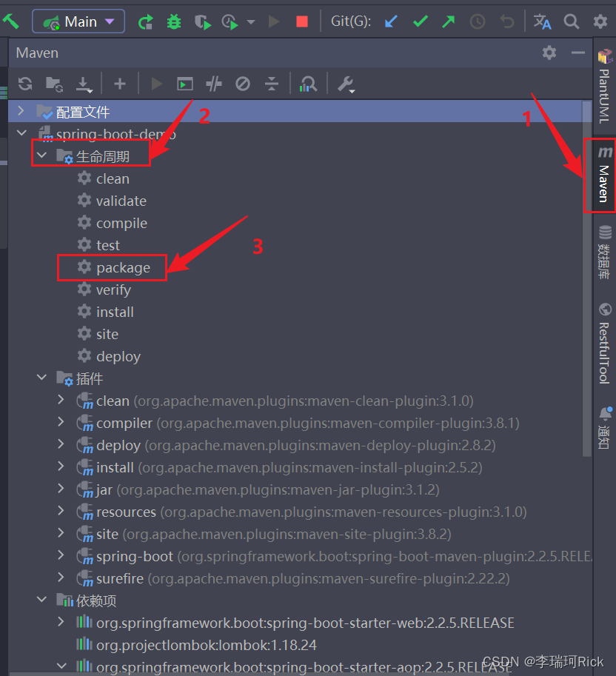616x676 pixels.
Task: Start debugging with the bug icon
Action: pos(174,21)
